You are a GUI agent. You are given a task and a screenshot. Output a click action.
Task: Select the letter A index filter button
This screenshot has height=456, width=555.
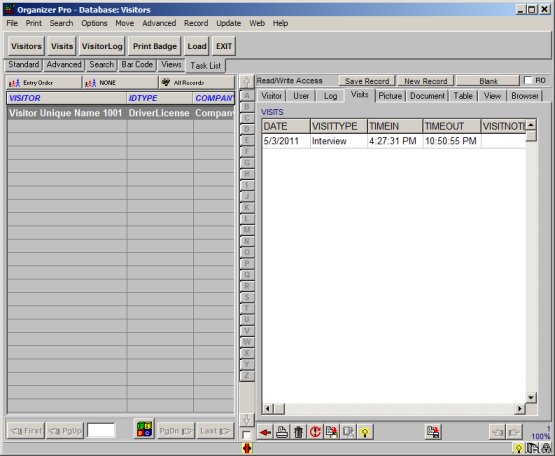click(x=247, y=95)
